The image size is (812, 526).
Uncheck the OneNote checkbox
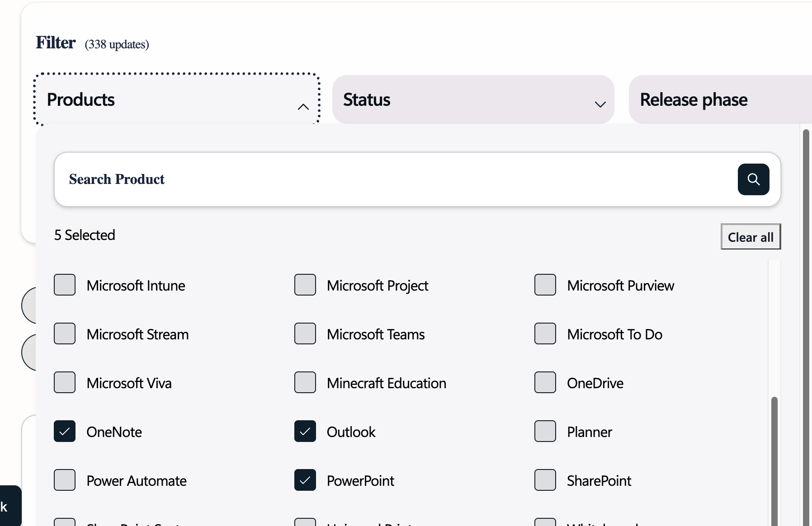point(65,432)
